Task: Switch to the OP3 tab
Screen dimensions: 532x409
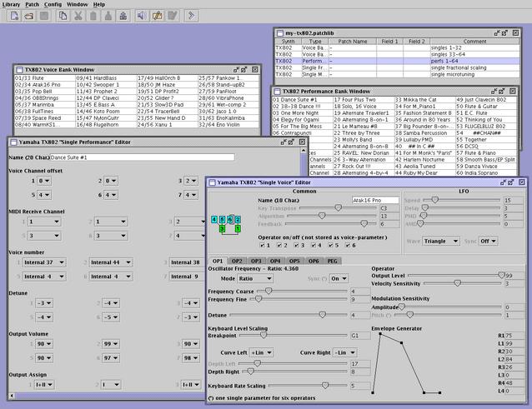Action: [256, 261]
